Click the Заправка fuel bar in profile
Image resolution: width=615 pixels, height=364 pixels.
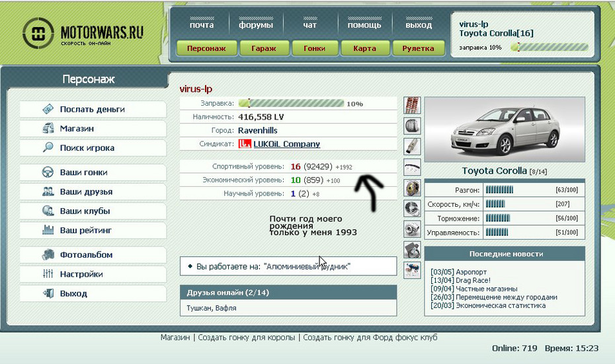tap(292, 104)
